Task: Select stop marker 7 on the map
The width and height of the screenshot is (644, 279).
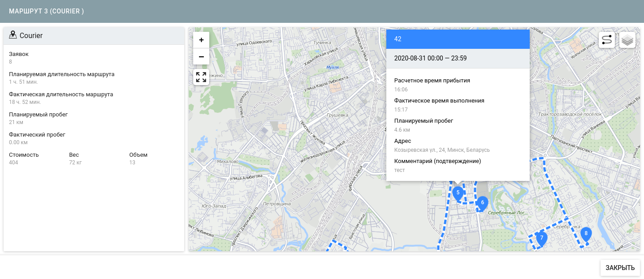Action: pyautogui.click(x=541, y=238)
